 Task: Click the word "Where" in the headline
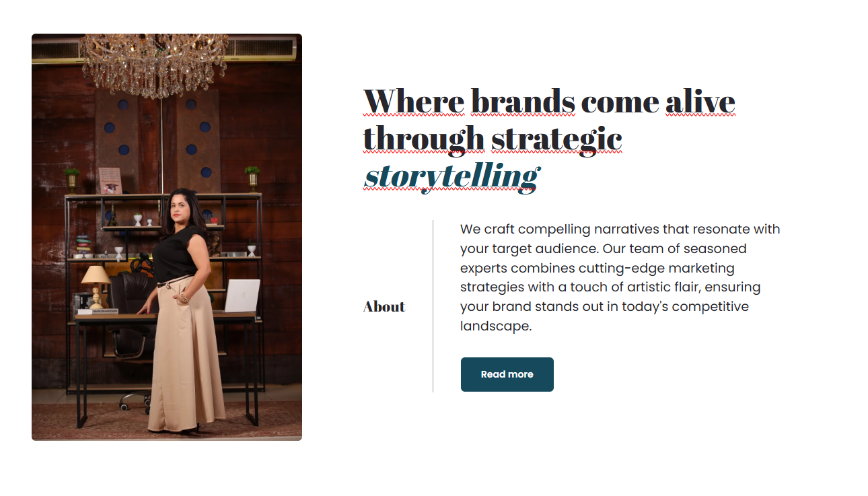pos(413,102)
